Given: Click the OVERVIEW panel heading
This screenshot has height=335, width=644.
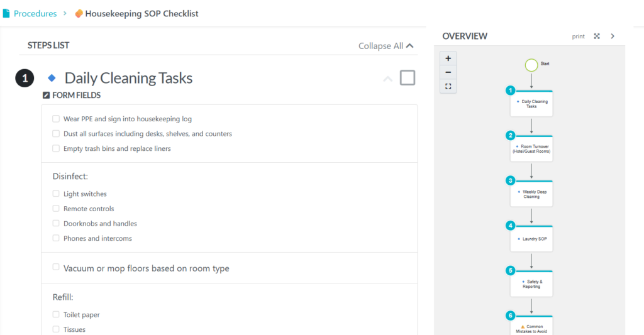Looking at the screenshot, I should click(465, 36).
